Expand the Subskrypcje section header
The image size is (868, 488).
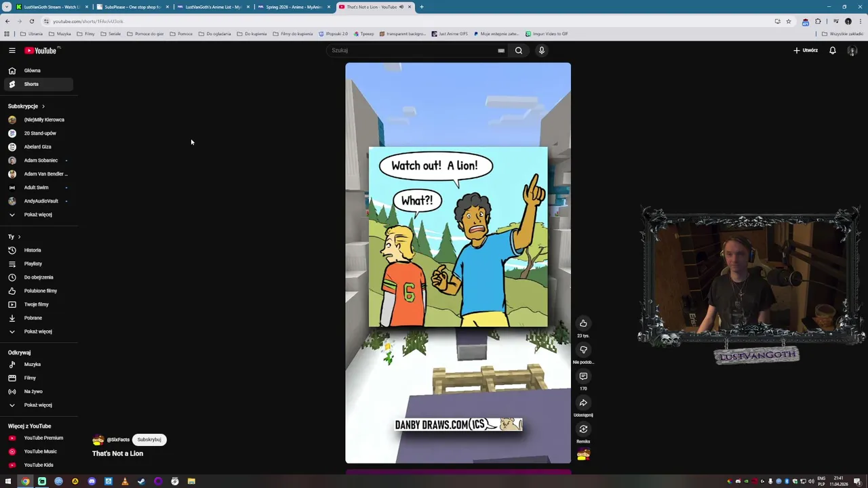26,106
